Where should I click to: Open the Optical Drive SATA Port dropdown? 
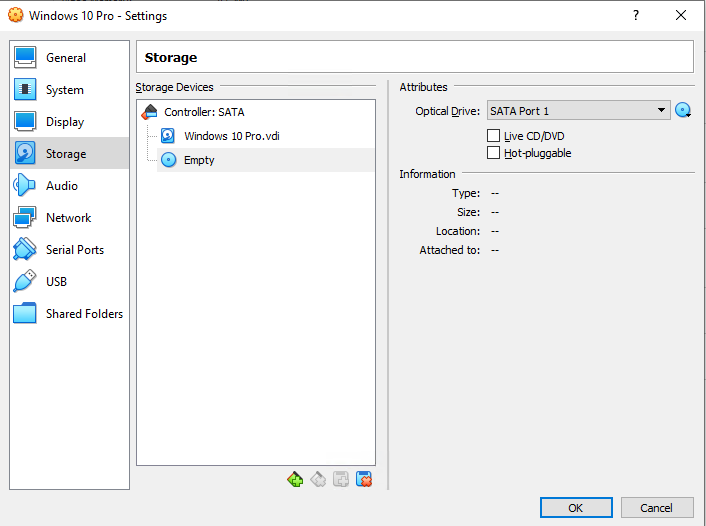tap(579, 110)
